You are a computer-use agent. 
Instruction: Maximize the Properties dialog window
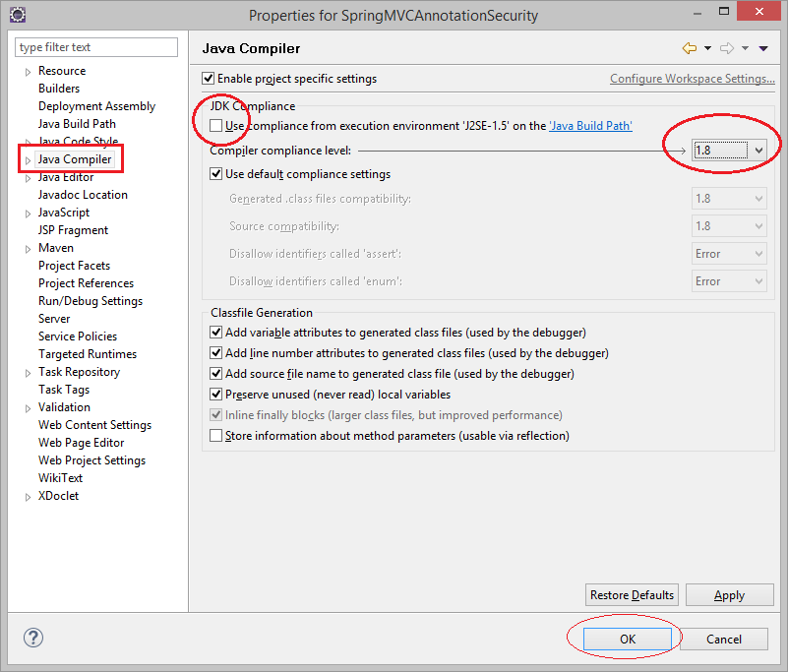click(724, 11)
